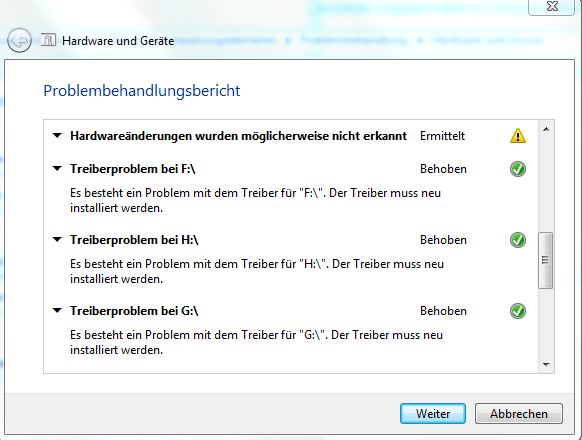The image size is (582, 440).
Task: Click the Abbrechen button
Action: pos(519,414)
